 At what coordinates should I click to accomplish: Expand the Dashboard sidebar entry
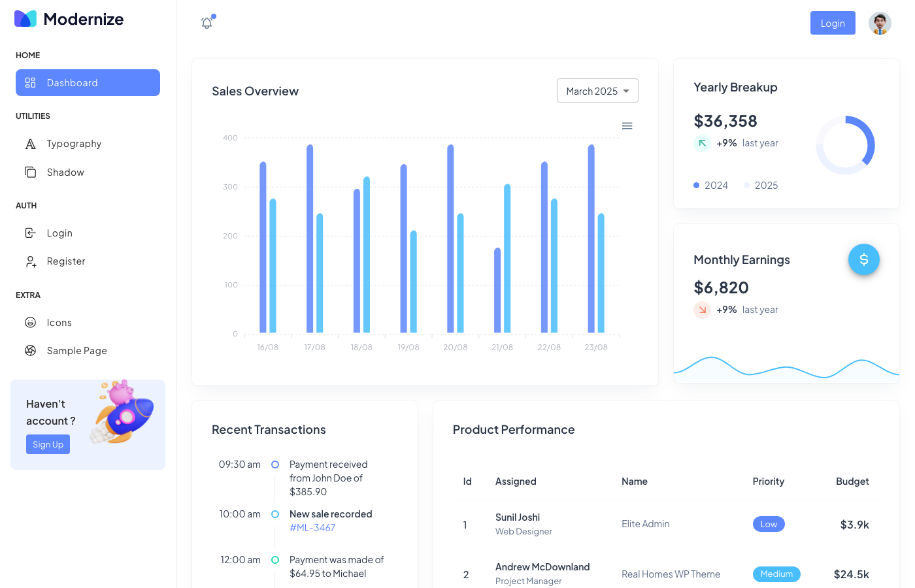pyautogui.click(x=88, y=82)
